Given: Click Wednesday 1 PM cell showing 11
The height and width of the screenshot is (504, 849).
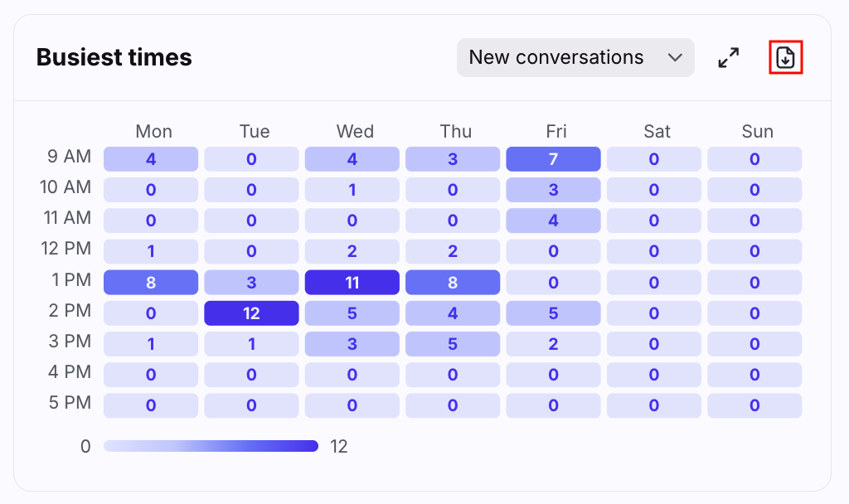Looking at the screenshot, I should (352, 283).
